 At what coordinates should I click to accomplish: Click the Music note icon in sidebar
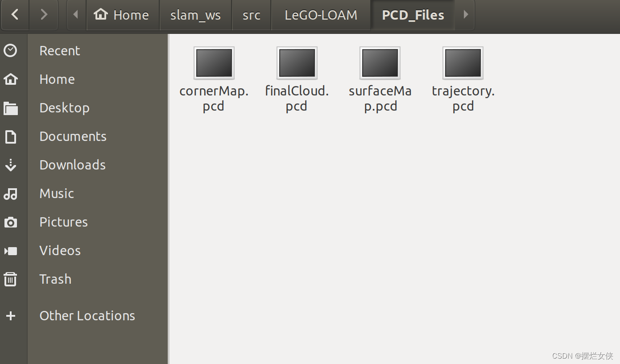pos(10,194)
